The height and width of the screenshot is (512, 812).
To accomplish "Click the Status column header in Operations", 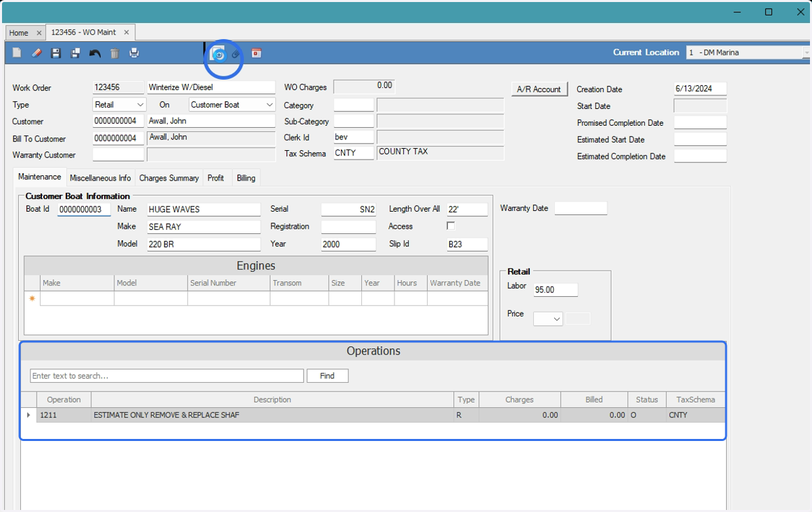I will click(x=647, y=400).
